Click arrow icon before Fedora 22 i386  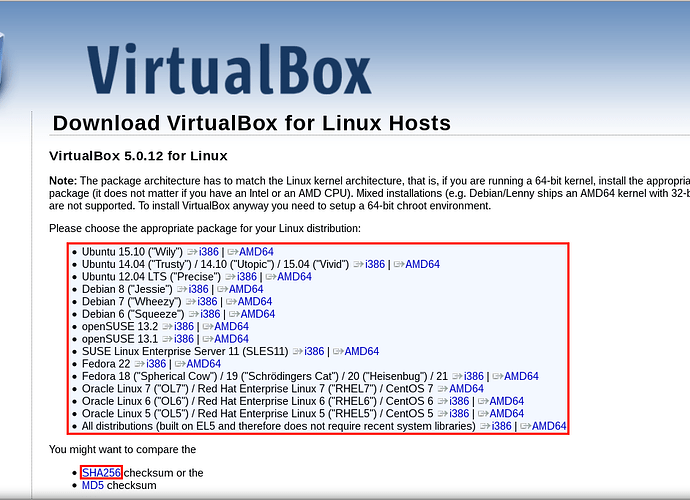click(139, 364)
